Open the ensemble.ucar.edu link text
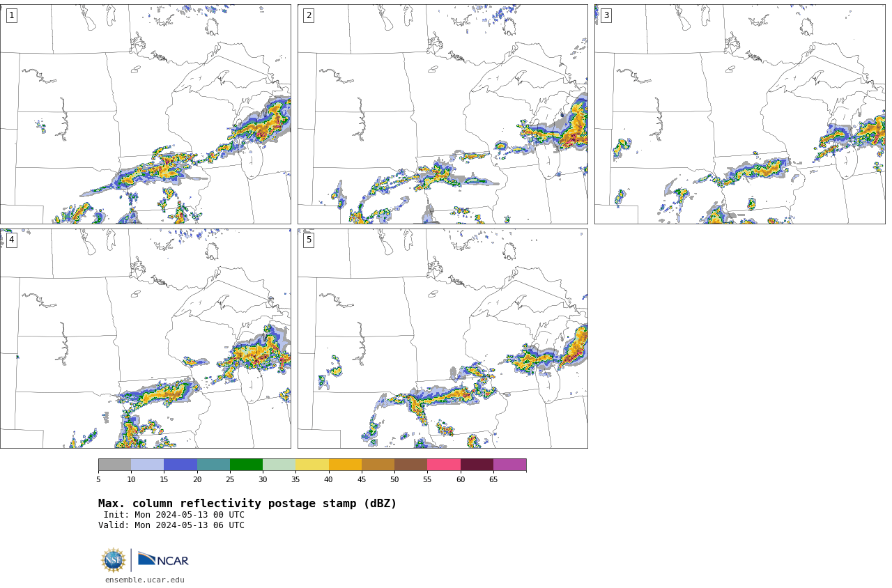 point(145,580)
